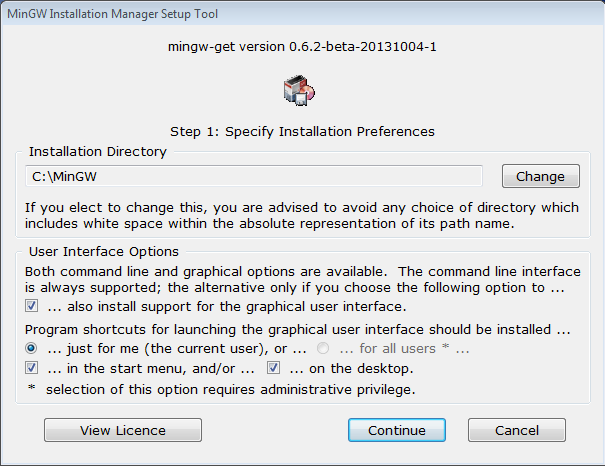
Task: Select the 'just for me' radio option
Action: (x=33, y=348)
